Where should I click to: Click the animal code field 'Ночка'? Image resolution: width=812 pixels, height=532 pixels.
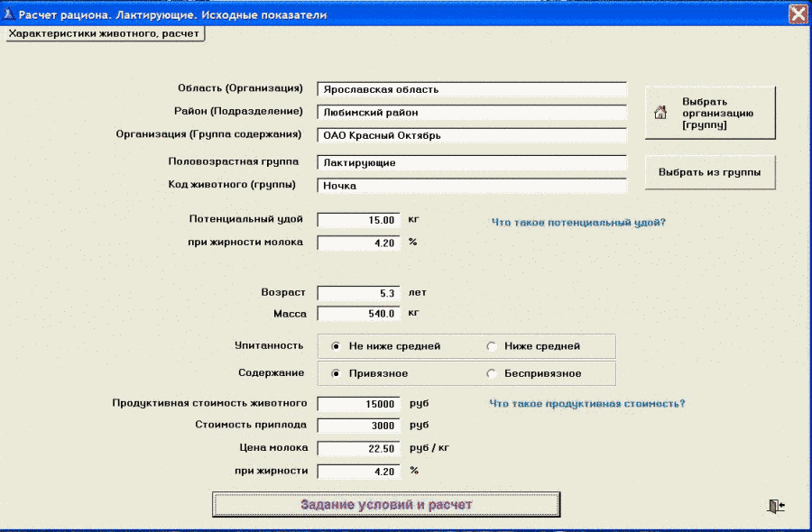[472, 186]
